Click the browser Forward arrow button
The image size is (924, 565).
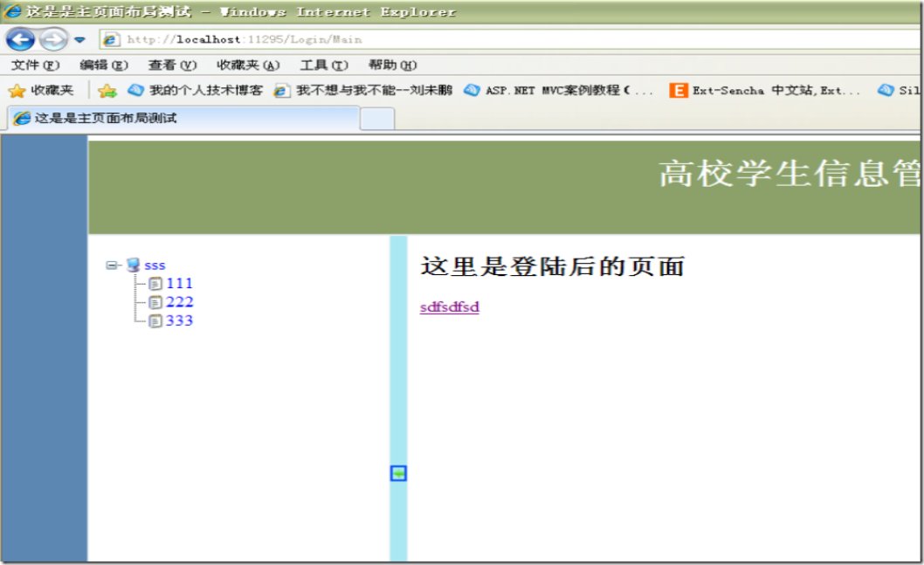(53, 39)
